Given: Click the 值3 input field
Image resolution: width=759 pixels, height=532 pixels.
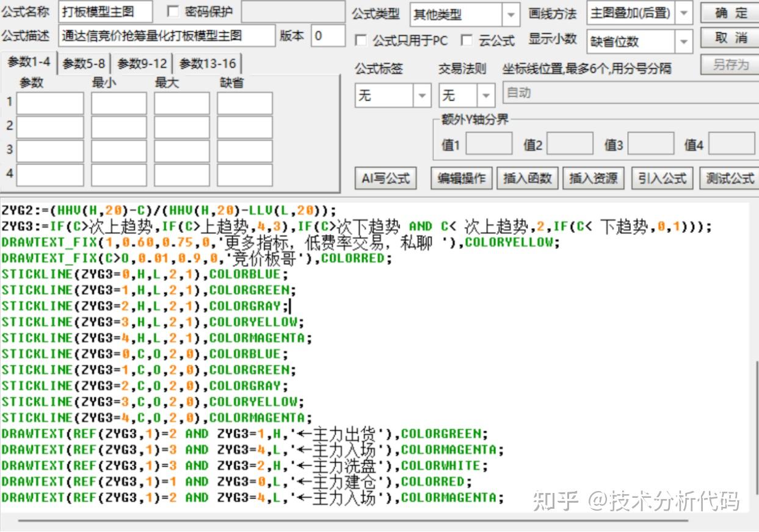Looking at the screenshot, I should coord(651,144).
